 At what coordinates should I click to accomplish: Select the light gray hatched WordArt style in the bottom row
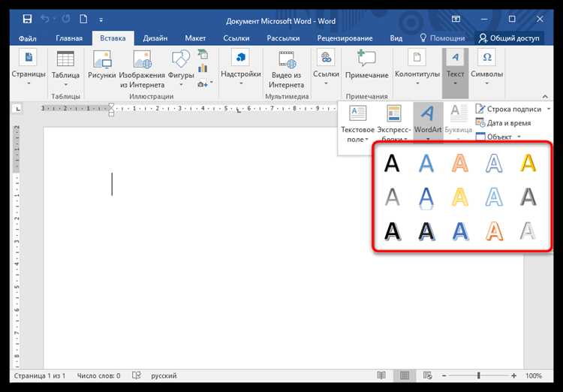528,231
